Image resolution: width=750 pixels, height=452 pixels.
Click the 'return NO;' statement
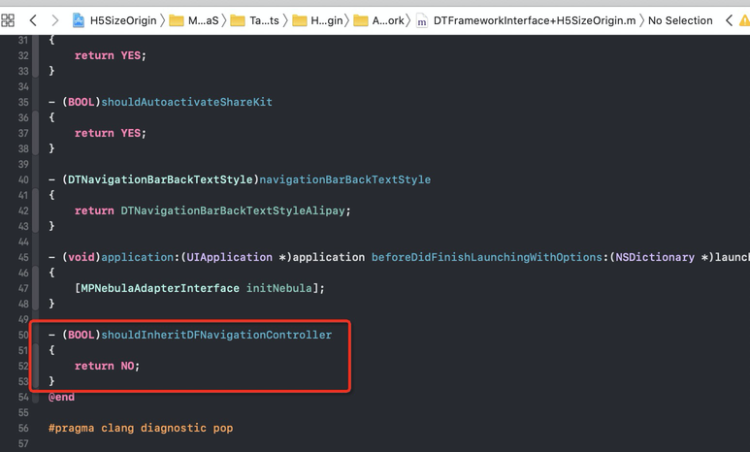107,366
